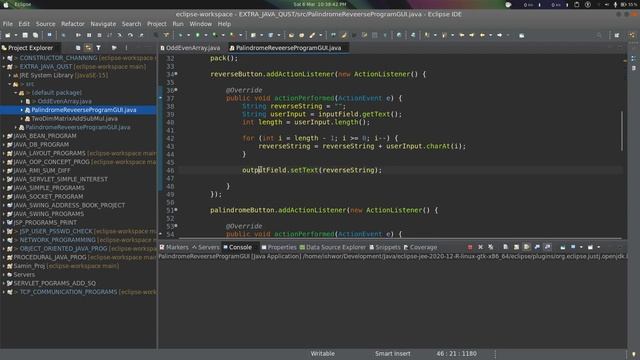Switch to the Snippets tab
Screen dimensions: 640x360
pyautogui.click(x=385, y=247)
